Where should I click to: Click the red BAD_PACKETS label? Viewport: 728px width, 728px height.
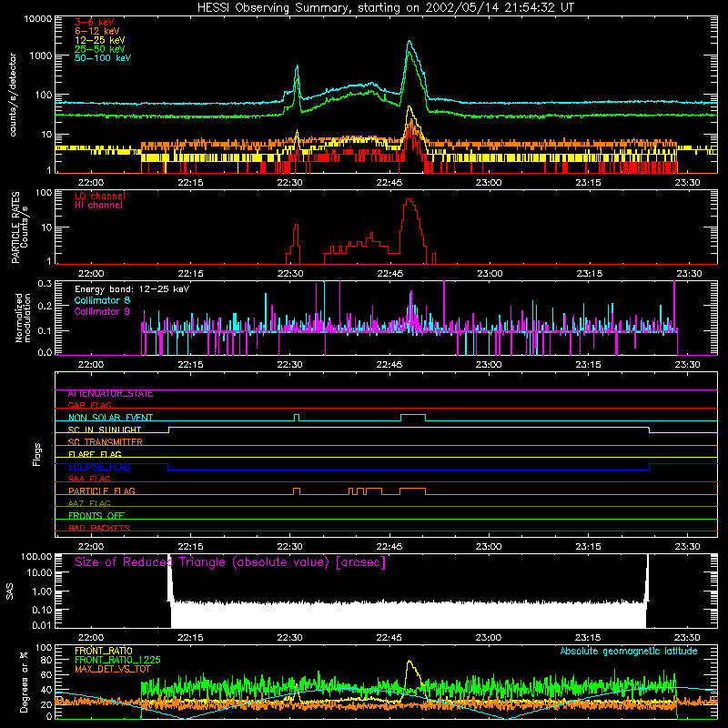pos(99,528)
